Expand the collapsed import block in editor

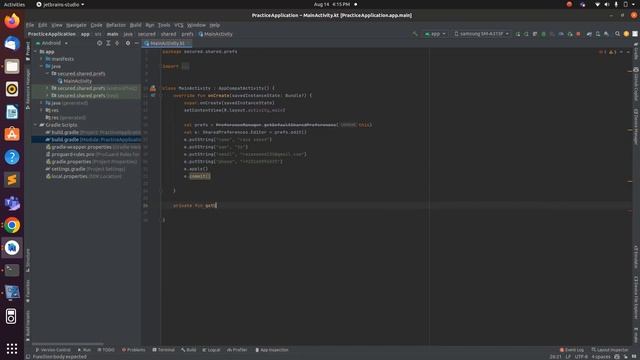185,66
